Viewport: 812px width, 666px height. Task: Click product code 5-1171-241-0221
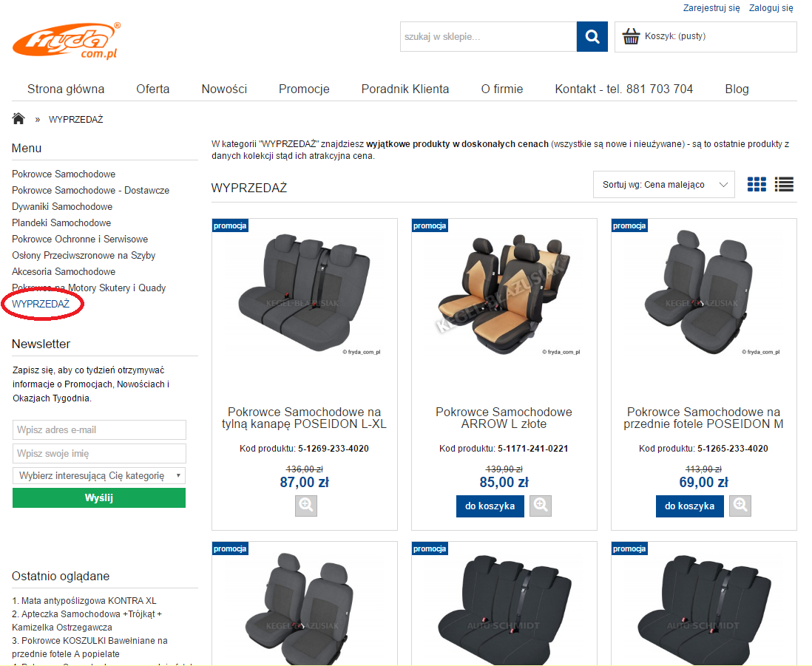click(533, 449)
